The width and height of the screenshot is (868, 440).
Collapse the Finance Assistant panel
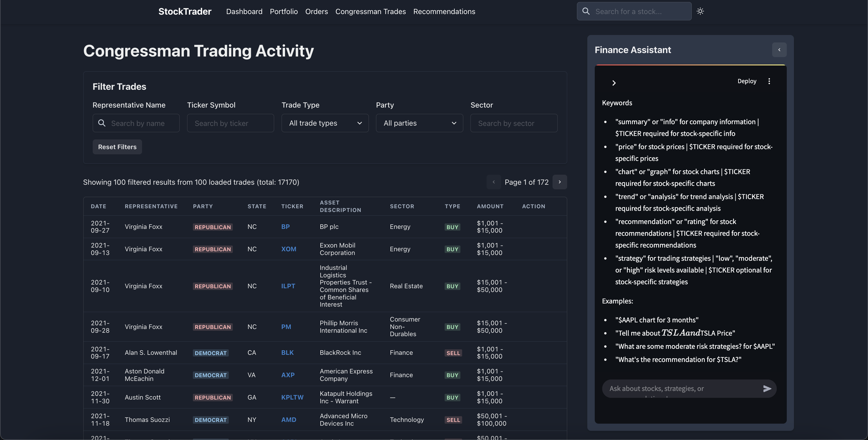coord(779,50)
